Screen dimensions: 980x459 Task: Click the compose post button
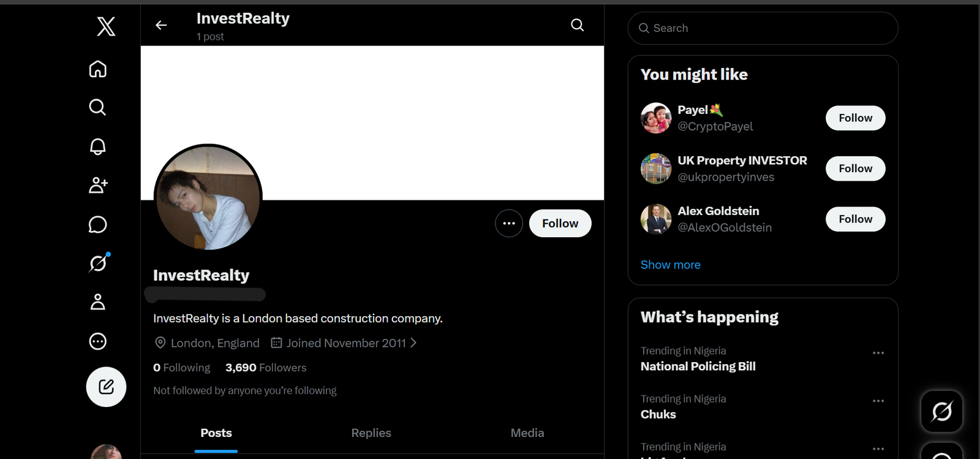(x=106, y=387)
